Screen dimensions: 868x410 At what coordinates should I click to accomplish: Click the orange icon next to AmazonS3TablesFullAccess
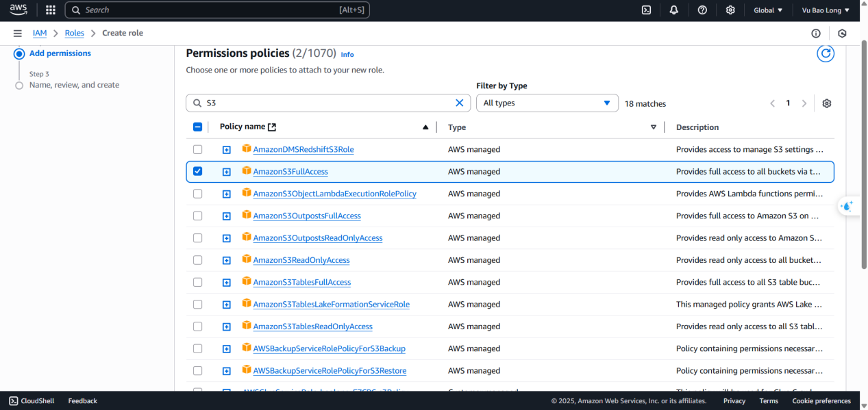(247, 281)
